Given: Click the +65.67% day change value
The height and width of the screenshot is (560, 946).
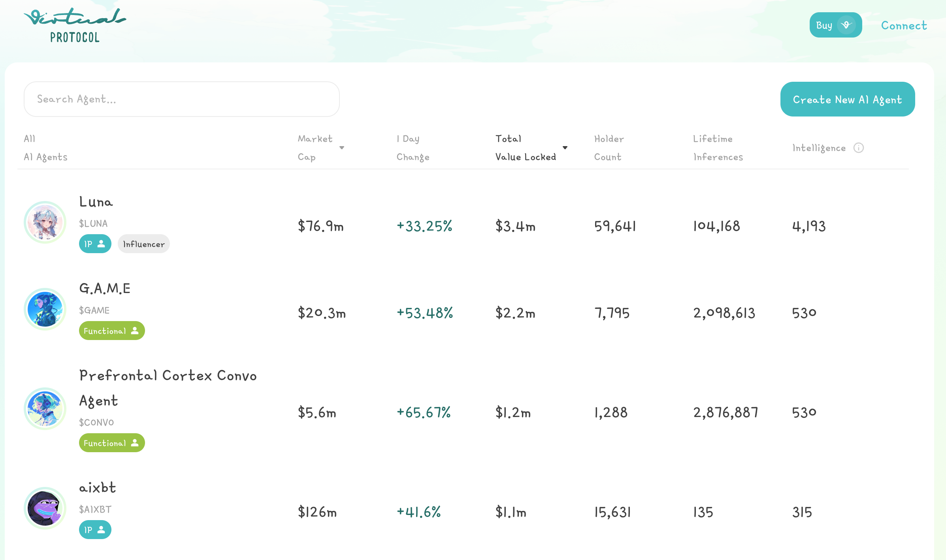Looking at the screenshot, I should (x=424, y=413).
